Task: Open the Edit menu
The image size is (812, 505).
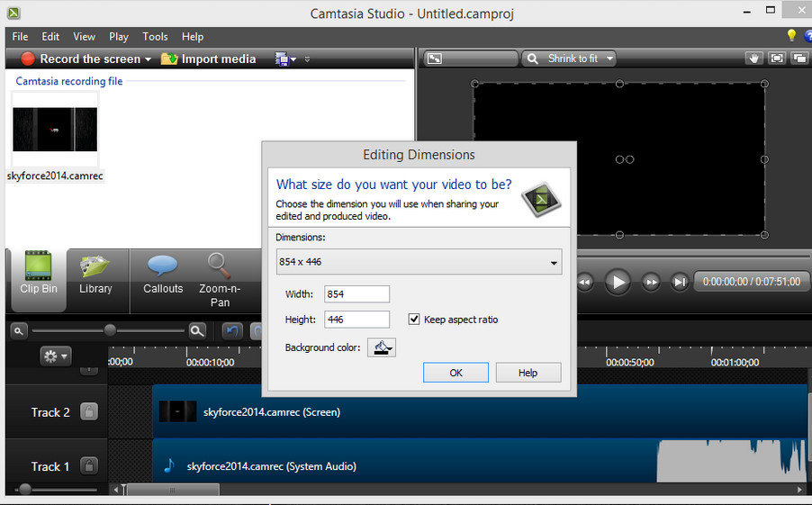Action: click(50, 37)
